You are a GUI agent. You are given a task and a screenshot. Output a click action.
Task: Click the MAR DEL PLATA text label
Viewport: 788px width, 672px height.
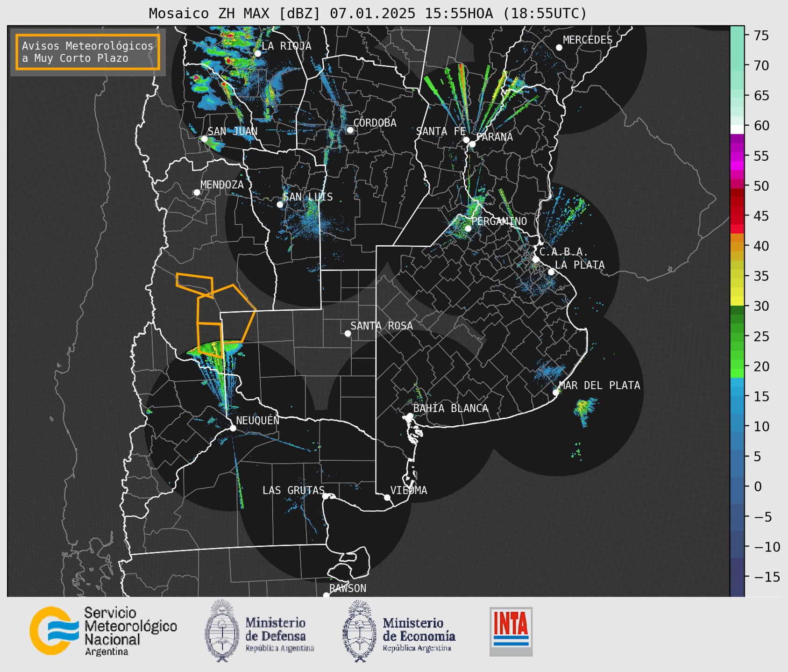599,386
